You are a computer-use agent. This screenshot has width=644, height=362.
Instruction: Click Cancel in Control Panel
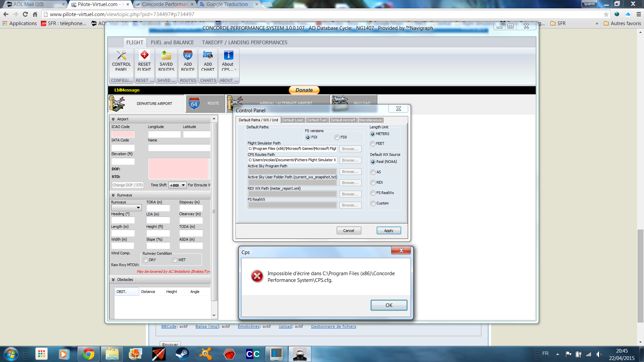[x=348, y=231]
